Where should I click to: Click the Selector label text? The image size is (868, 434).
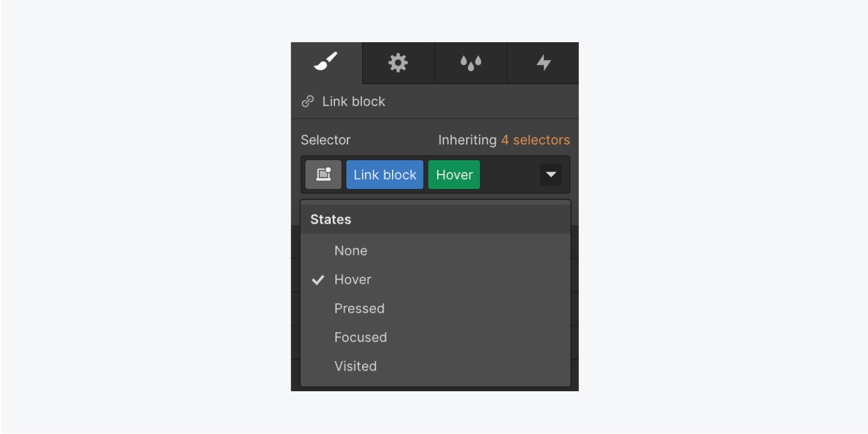[x=326, y=140]
